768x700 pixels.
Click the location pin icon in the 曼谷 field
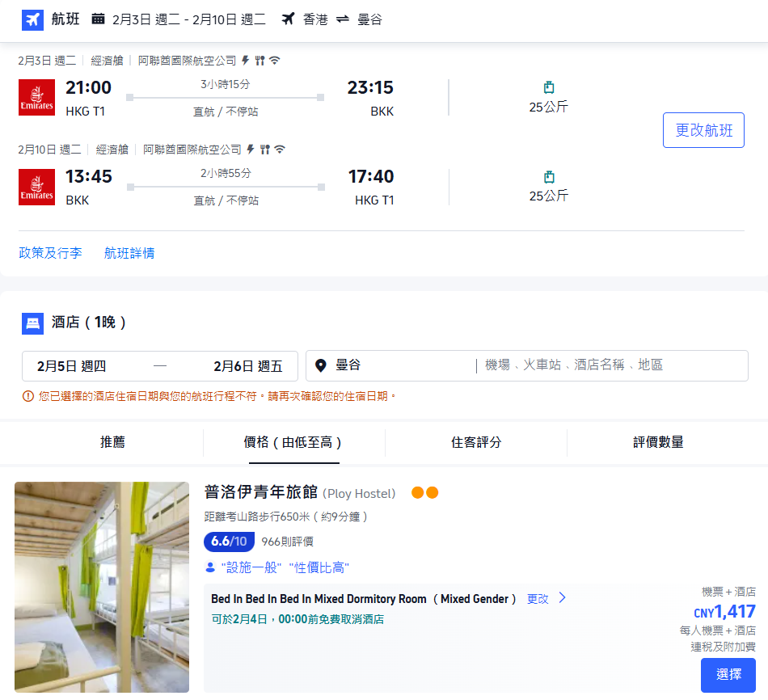click(320, 365)
